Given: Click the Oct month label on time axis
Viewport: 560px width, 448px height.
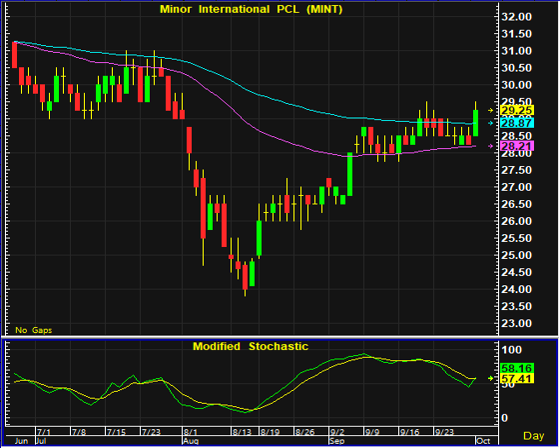Looking at the screenshot, I should pos(483,441).
